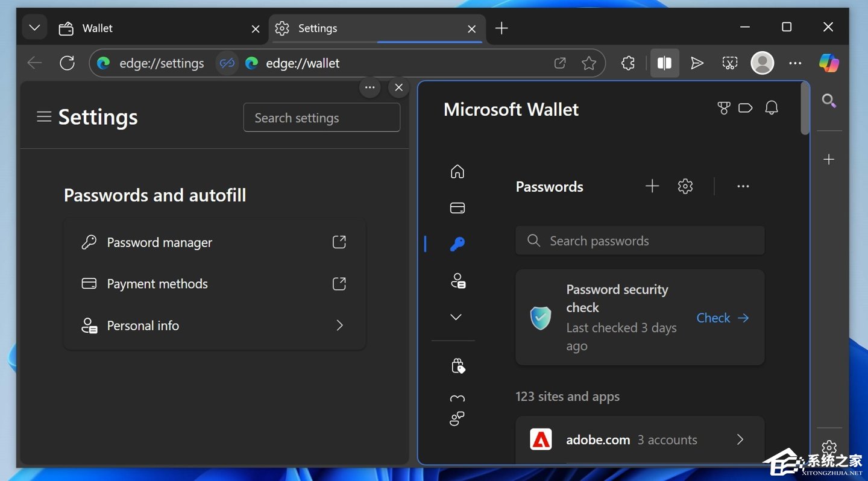This screenshot has height=481, width=868.
Task: Close the Wallet tab
Action: click(256, 28)
